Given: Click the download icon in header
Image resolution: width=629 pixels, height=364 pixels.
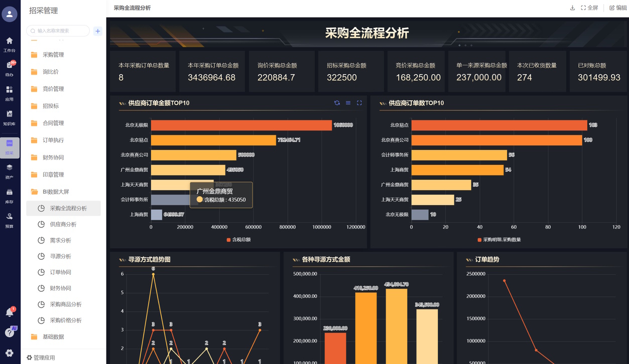Looking at the screenshot, I should click(x=572, y=8).
